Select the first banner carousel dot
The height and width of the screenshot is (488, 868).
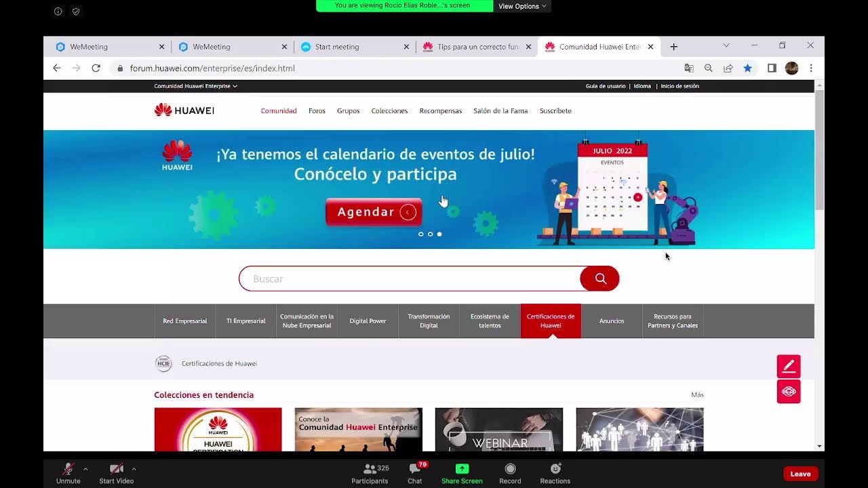click(x=421, y=234)
